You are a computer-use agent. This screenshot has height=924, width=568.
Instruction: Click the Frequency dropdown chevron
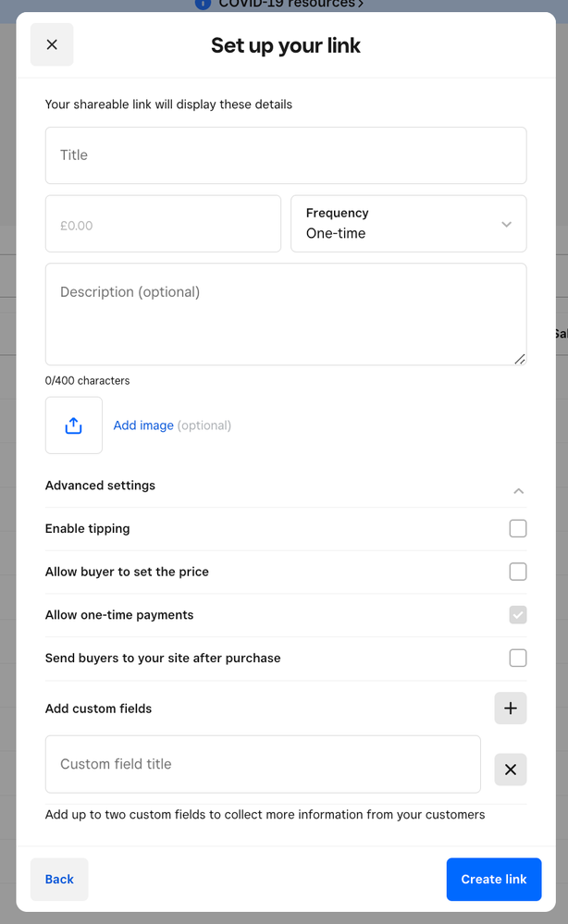507,224
